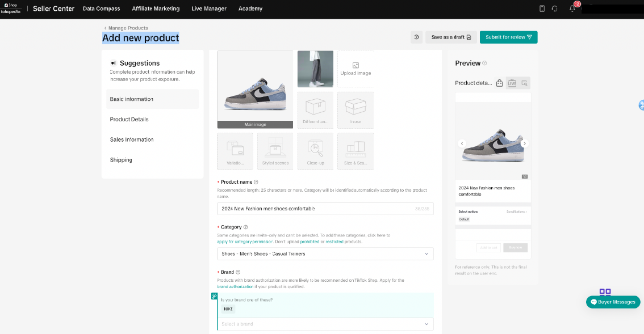Click Submit for review button

[508, 37]
